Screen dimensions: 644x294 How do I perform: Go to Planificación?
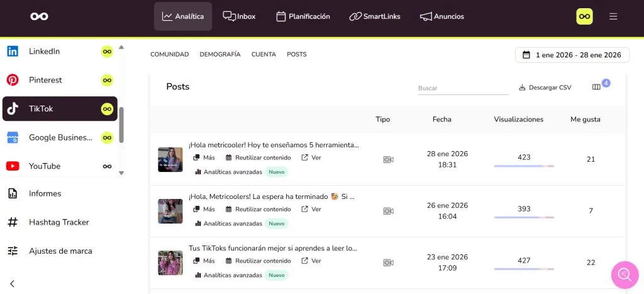tap(303, 16)
